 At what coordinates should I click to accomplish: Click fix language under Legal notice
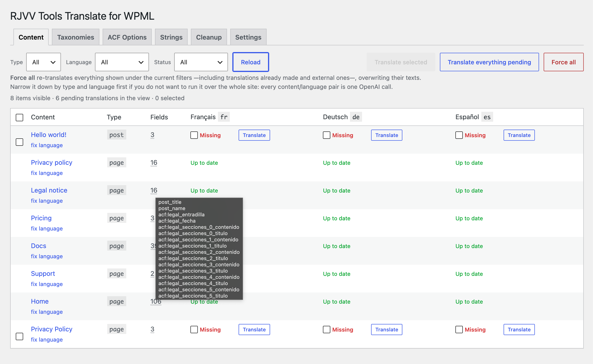pyautogui.click(x=47, y=201)
